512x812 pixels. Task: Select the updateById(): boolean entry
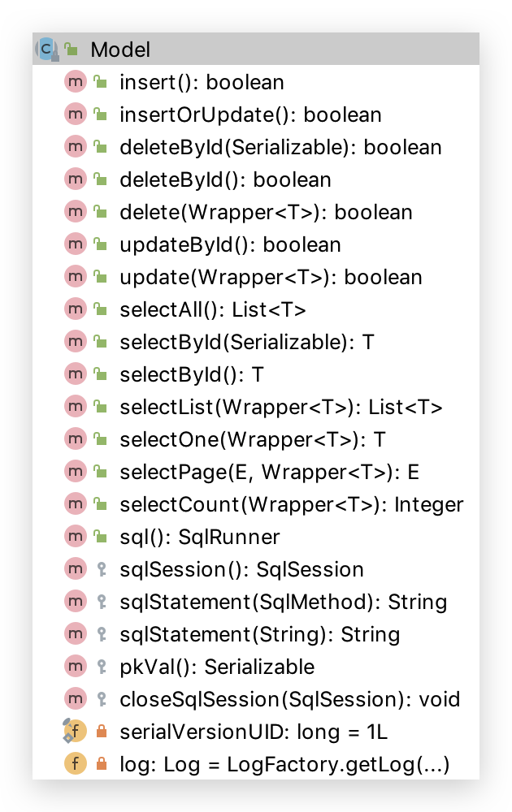(230, 244)
